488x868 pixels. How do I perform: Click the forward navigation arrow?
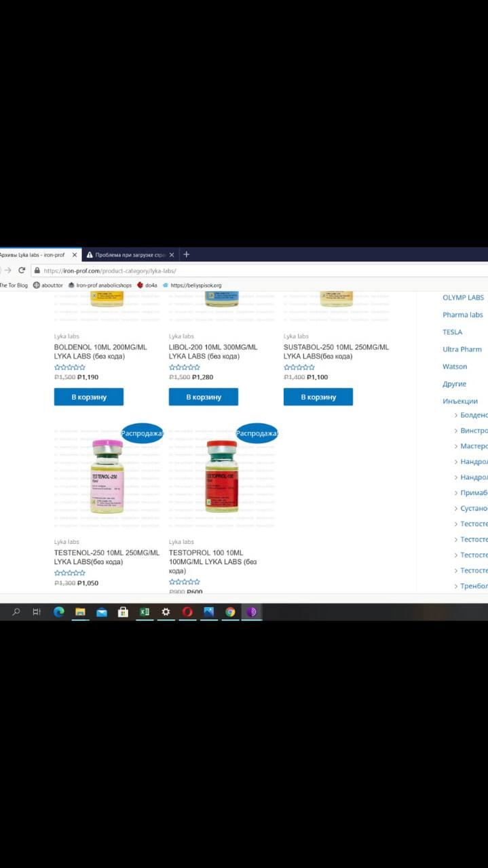(x=8, y=270)
